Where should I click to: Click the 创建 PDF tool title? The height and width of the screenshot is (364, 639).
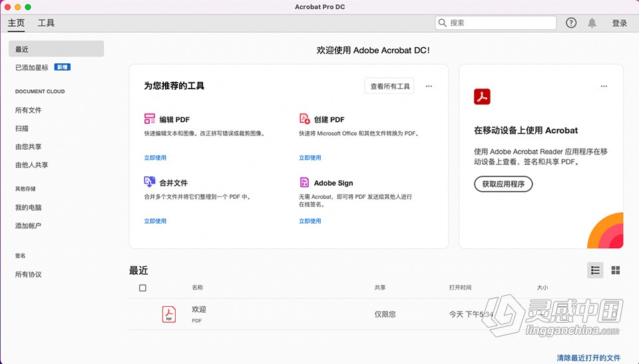coord(329,119)
